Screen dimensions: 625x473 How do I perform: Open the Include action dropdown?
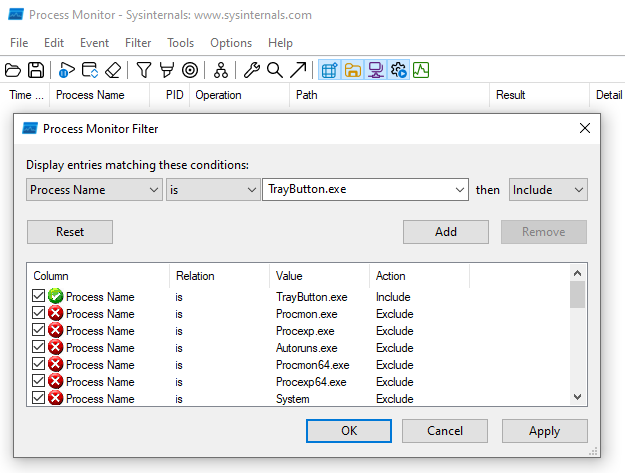point(548,190)
